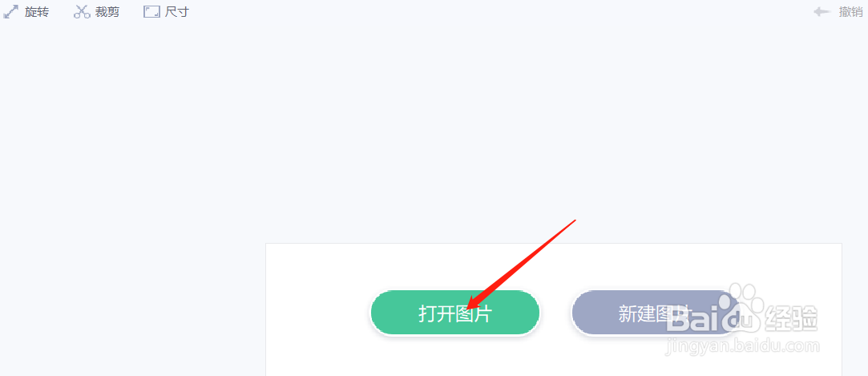Click the size frame icon
868x376 pixels.
coord(151,12)
